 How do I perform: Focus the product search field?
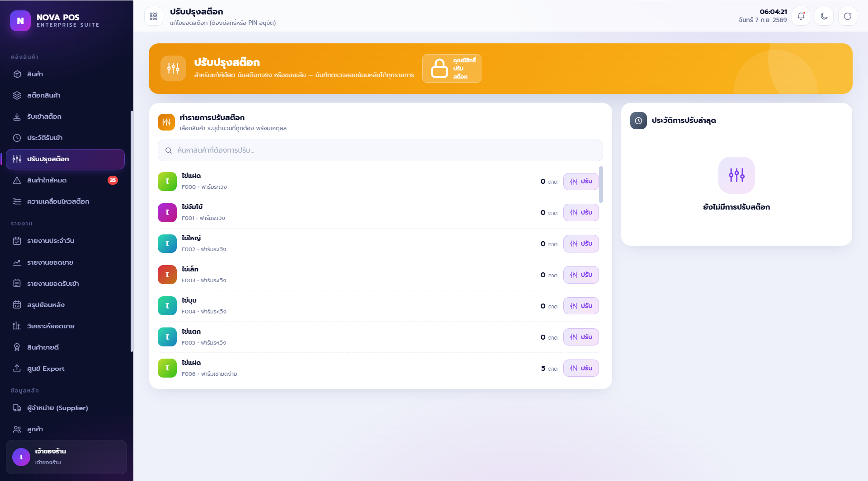(380, 150)
